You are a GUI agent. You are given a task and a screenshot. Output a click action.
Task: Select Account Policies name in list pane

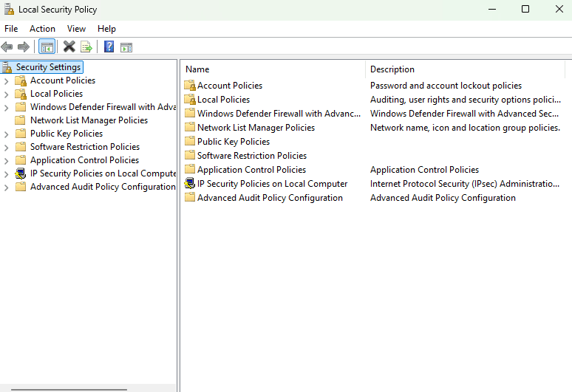(x=230, y=86)
